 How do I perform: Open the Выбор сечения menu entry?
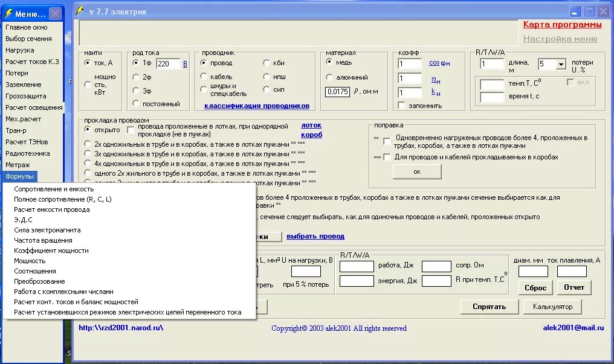point(28,39)
